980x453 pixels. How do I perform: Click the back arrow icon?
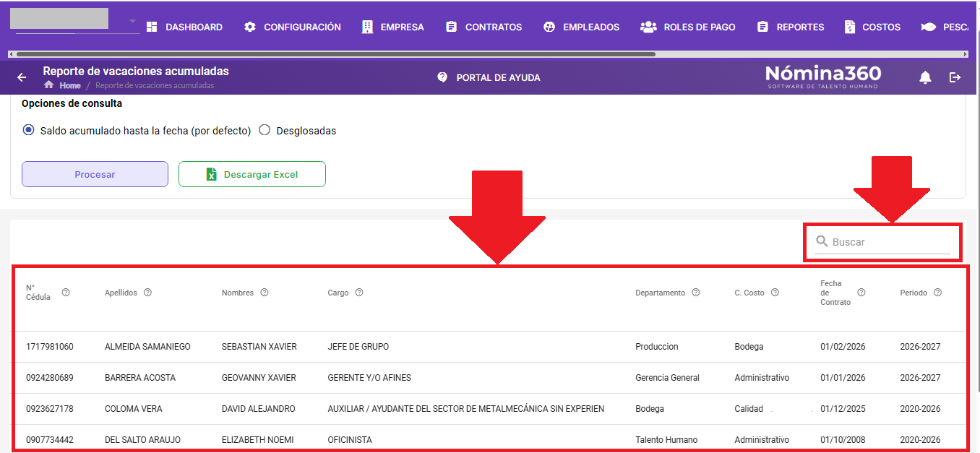(x=22, y=77)
